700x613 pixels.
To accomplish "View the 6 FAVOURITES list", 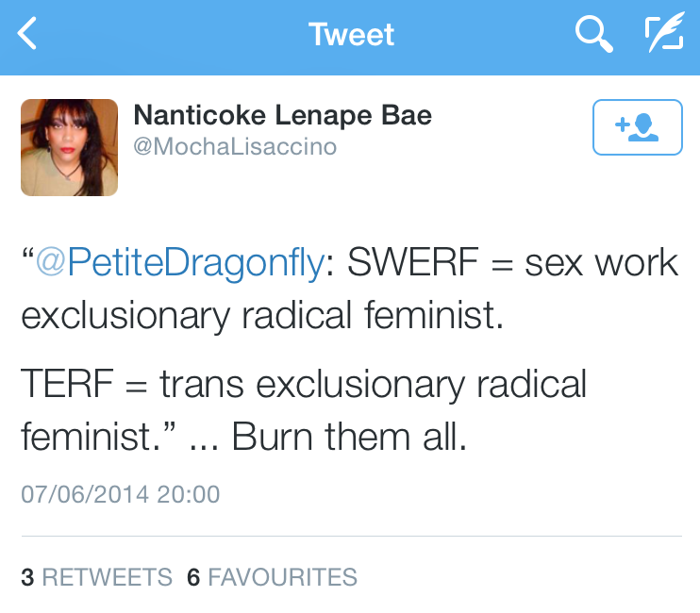I will coord(272,577).
